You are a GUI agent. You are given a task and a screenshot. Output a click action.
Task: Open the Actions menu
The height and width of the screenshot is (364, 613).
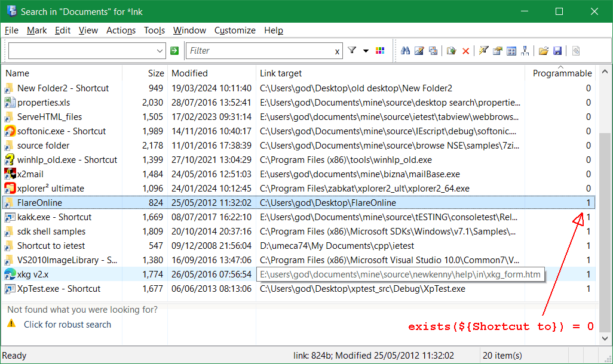tap(121, 30)
